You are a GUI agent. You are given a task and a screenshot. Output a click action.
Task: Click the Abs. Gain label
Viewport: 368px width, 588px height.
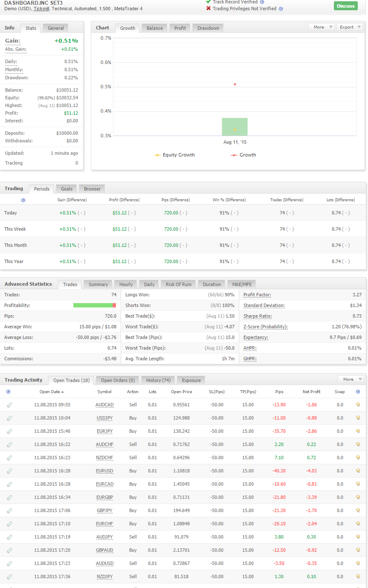coord(15,49)
